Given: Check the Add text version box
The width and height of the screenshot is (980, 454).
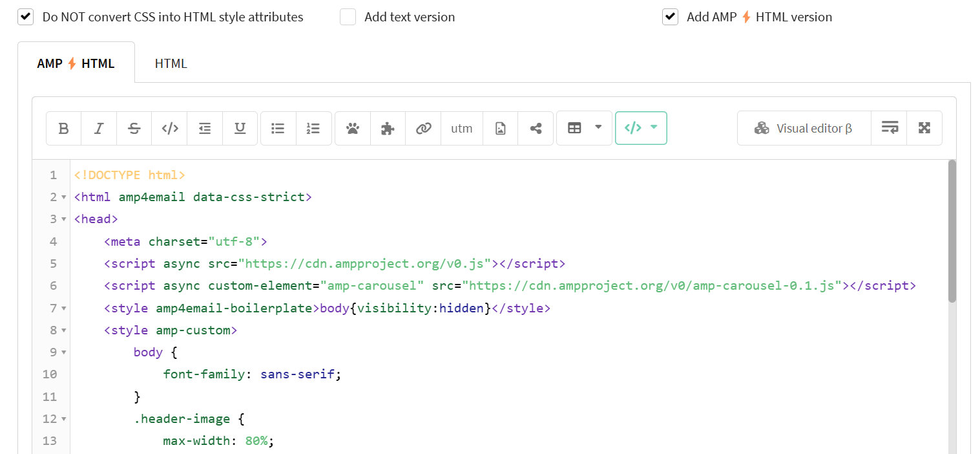Looking at the screenshot, I should pos(348,17).
